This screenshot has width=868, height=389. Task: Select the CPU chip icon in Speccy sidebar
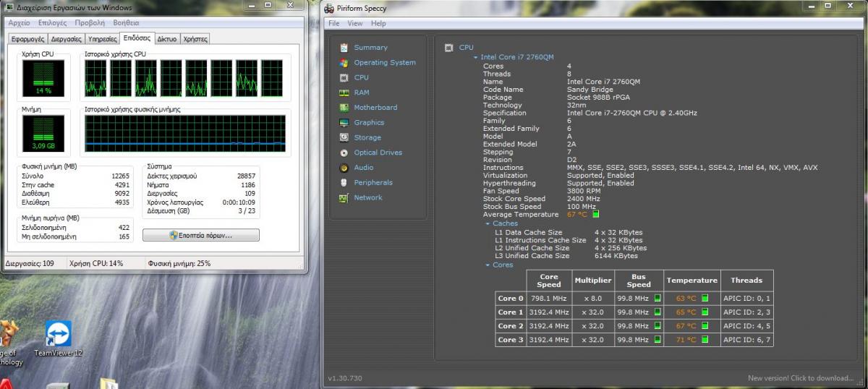click(x=344, y=77)
